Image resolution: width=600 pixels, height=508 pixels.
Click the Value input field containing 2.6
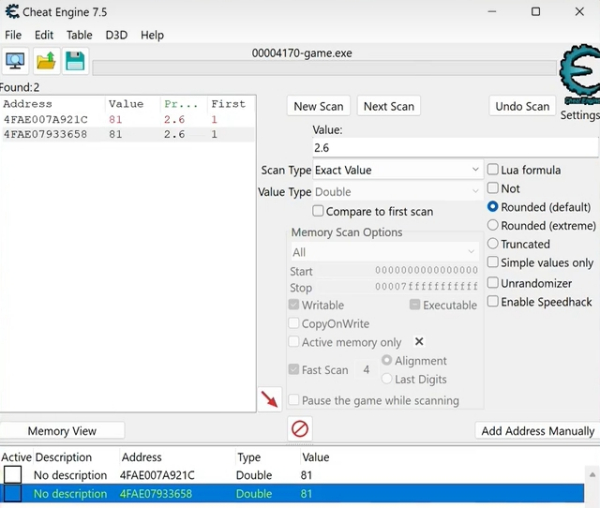coord(455,148)
